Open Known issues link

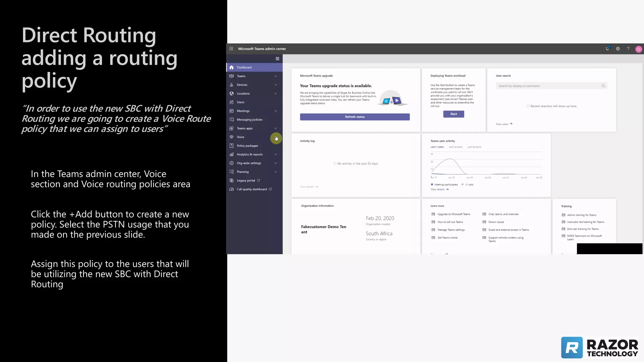[496, 222]
